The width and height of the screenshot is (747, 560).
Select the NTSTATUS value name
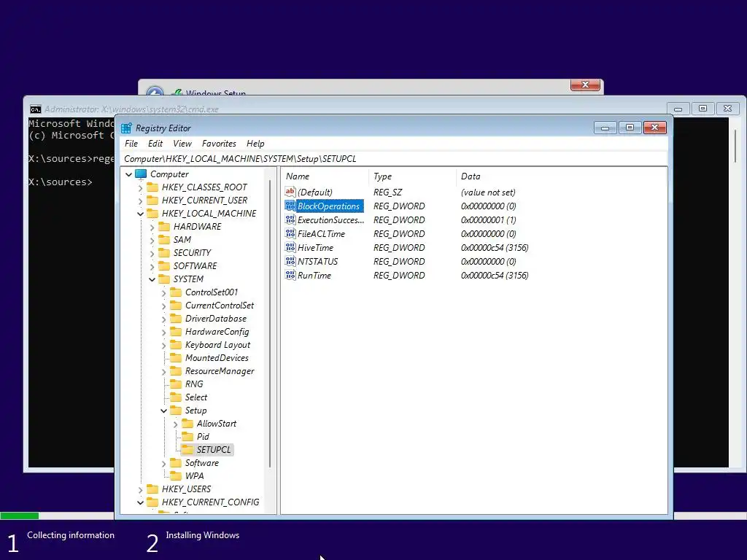318,262
